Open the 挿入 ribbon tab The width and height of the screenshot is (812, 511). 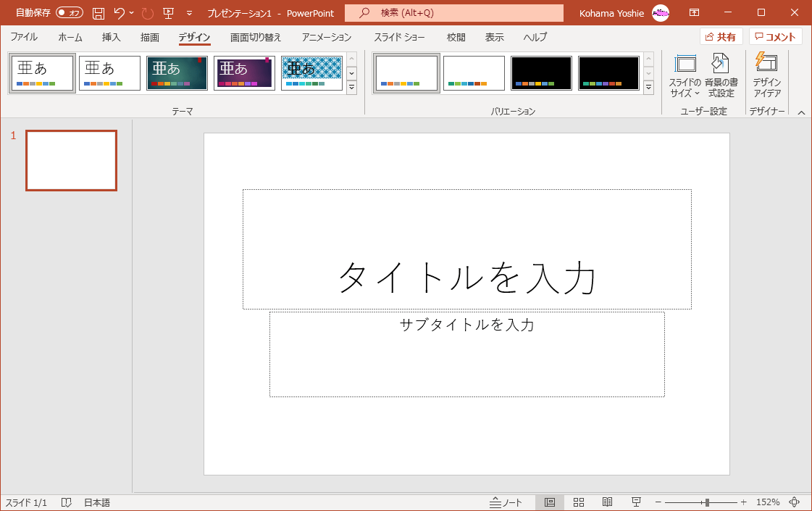tap(111, 37)
